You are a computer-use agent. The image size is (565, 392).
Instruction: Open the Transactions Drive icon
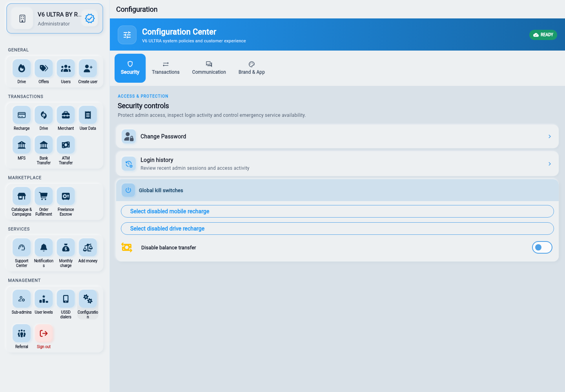click(x=44, y=115)
